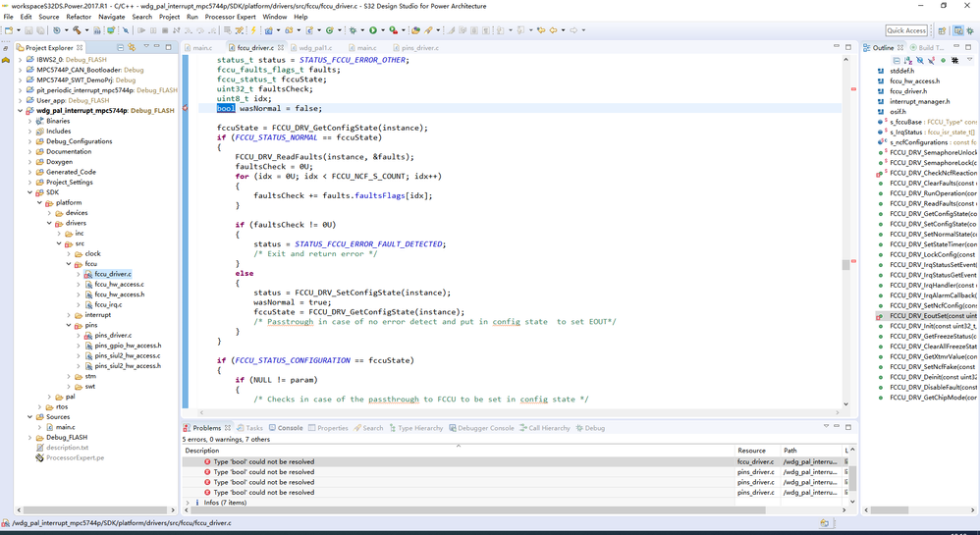Click the editor vertical scrollbar thumb
The height and width of the screenshot is (535, 980).
point(845,264)
